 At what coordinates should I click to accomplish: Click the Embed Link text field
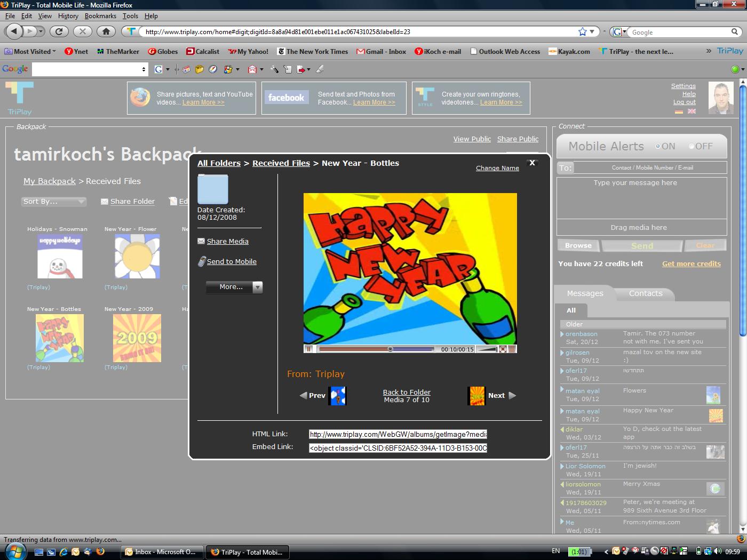tap(398, 448)
